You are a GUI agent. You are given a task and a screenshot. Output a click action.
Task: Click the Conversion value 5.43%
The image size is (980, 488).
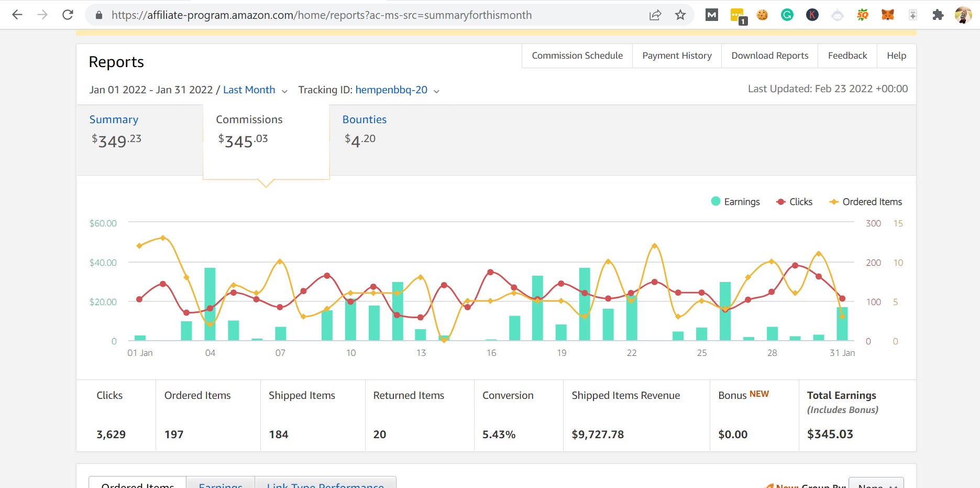499,435
